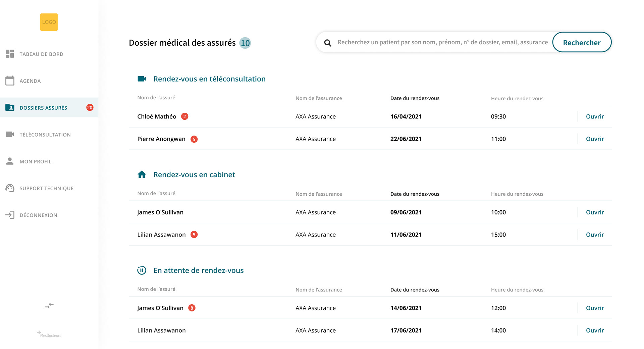Click the Déconnexion logout arrow icon
644x349 pixels.
pos(10,215)
